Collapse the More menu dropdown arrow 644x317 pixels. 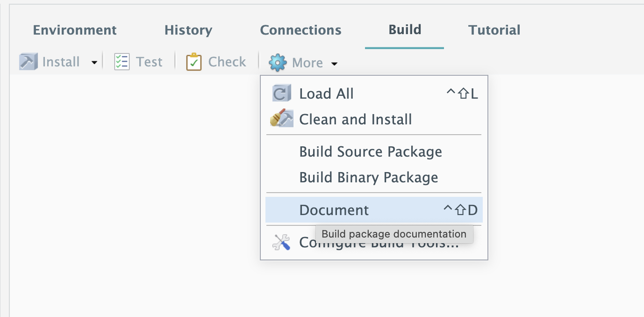(334, 64)
